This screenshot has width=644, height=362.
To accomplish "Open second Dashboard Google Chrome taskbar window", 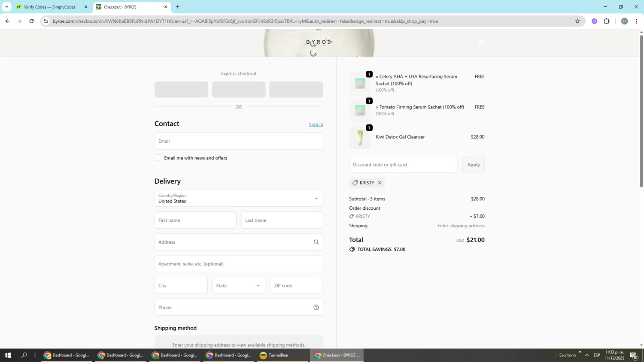I will tap(121, 355).
